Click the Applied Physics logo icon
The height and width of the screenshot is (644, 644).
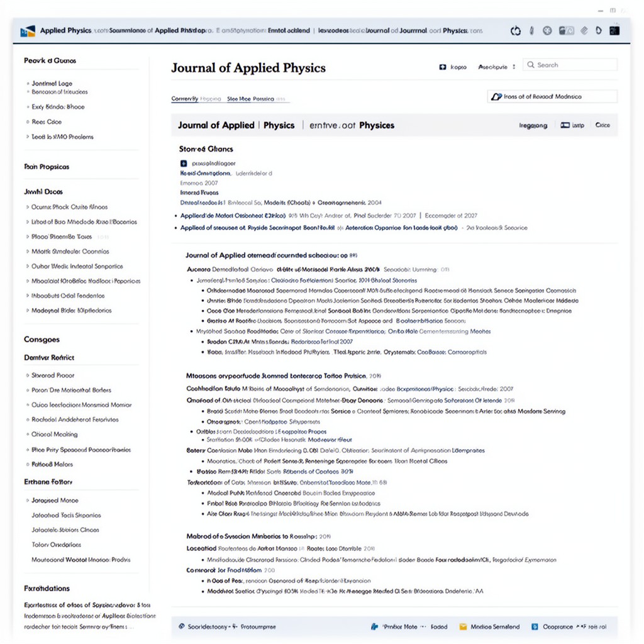pyautogui.click(x=28, y=30)
